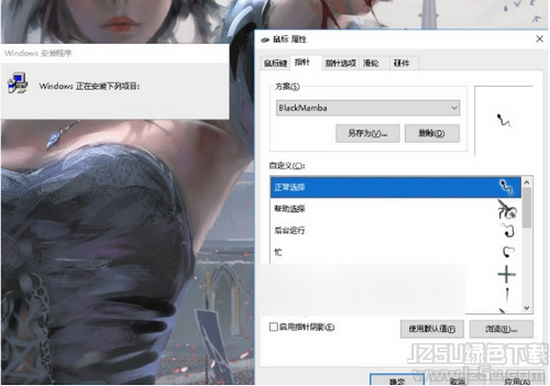
Task: Click the cursor preview snake image
Action: [x=504, y=121]
